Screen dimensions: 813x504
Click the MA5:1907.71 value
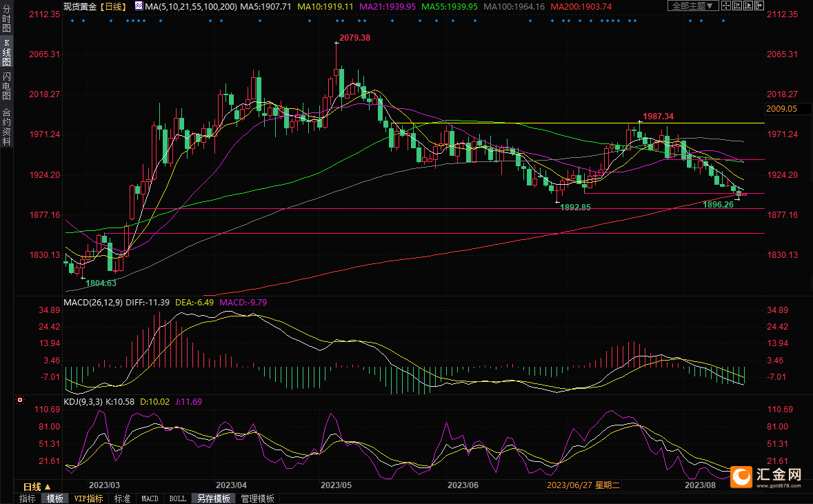point(265,7)
